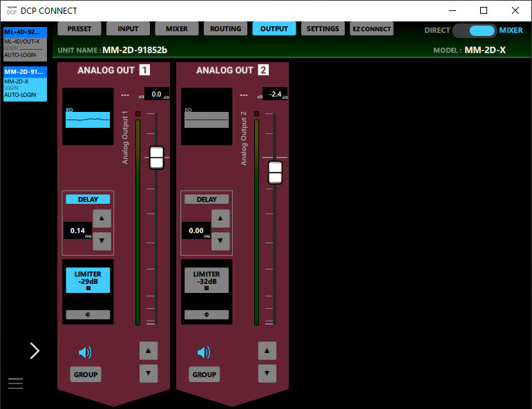Image resolution: width=532 pixels, height=409 pixels.
Task: Click unit name MM-2D-91852b
Action: point(135,50)
